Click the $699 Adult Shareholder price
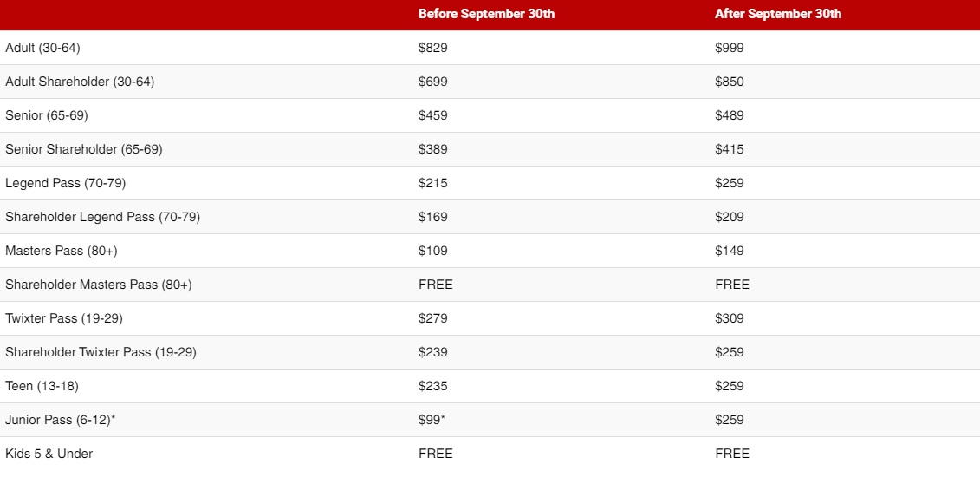Viewport: 980px width, 484px height. click(x=433, y=82)
